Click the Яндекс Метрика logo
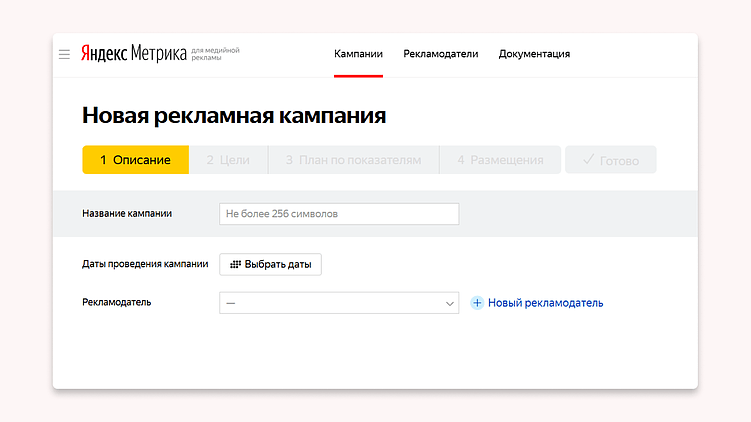Screen dimensions: 751x422 pos(133,54)
